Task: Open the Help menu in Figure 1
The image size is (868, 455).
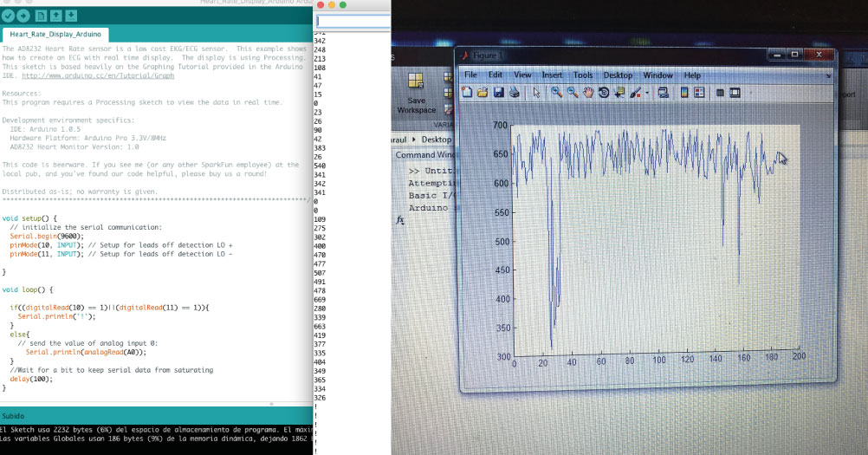Action: pyautogui.click(x=692, y=75)
